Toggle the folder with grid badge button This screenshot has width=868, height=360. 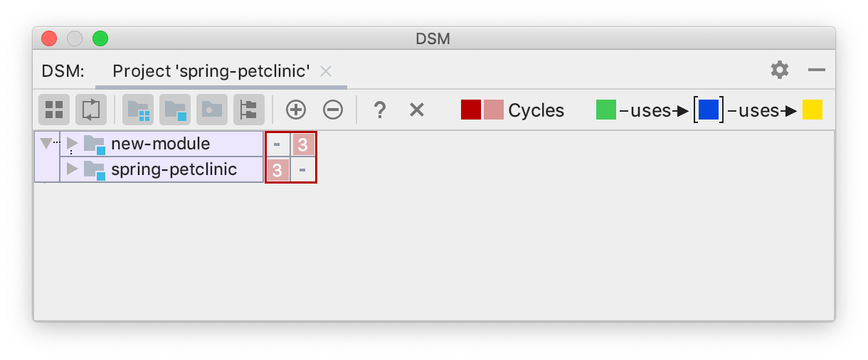[x=138, y=110]
